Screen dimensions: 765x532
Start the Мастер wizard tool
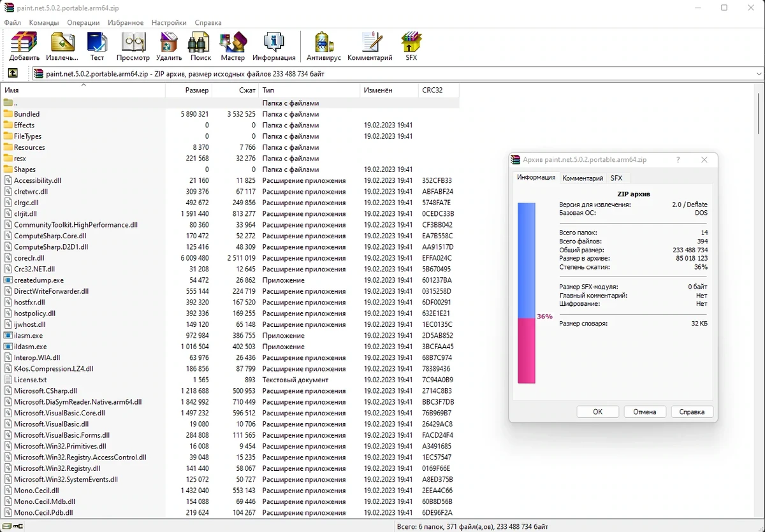pos(233,46)
